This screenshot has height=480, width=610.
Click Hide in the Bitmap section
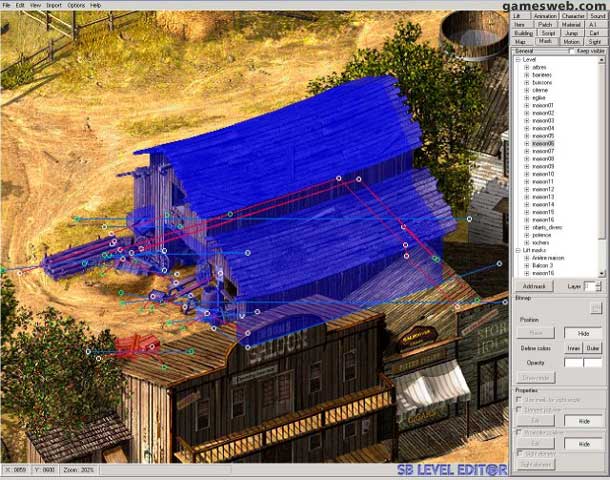[583, 333]
